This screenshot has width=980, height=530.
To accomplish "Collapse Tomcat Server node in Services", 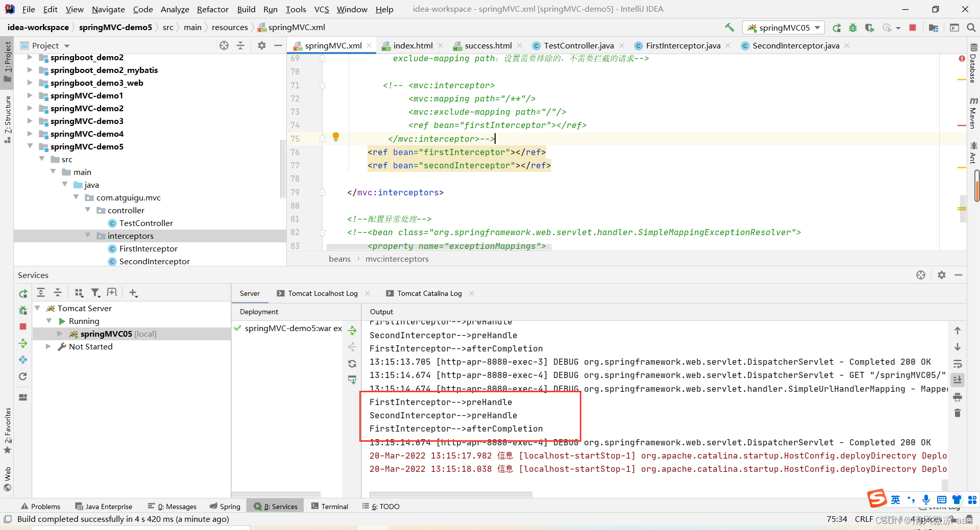I will click(37, 308).
